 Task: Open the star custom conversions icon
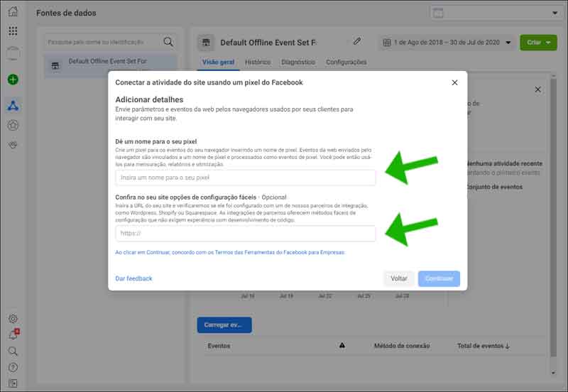pos(13,126)
